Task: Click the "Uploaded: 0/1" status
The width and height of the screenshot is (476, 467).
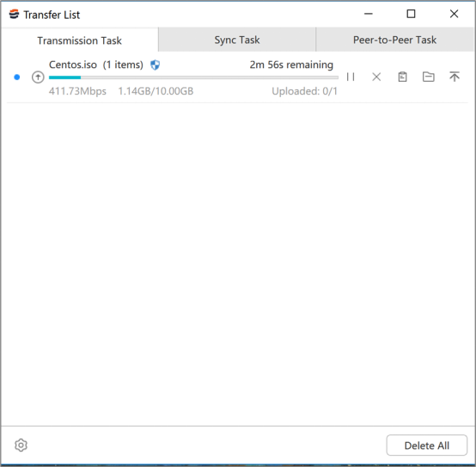Action: (x=304, y=91)
